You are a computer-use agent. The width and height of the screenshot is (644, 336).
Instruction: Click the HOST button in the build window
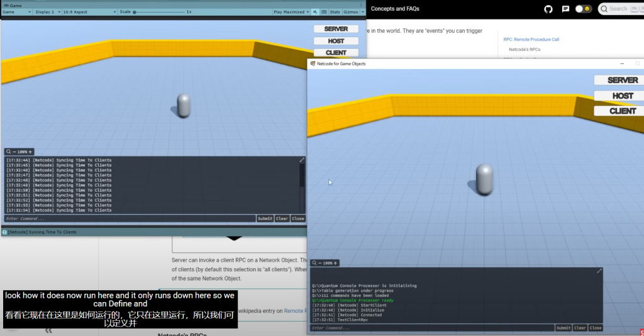point(622,95)
